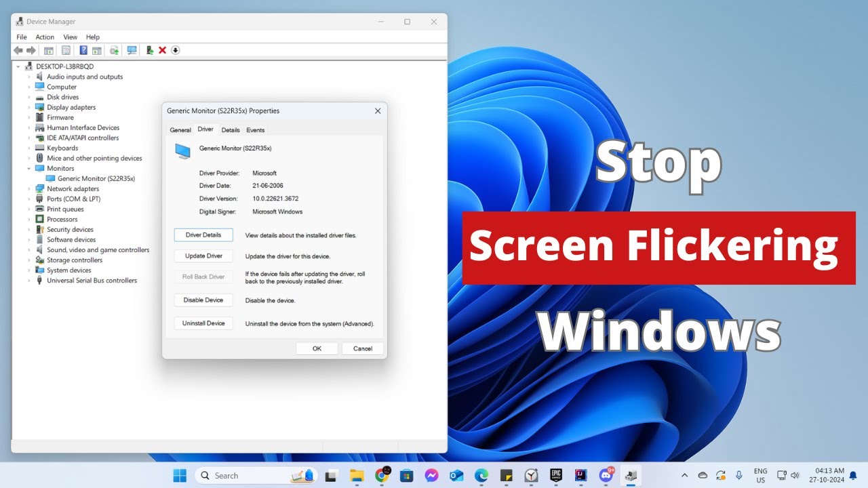Expand the Network adapters node

click(29, 188)
